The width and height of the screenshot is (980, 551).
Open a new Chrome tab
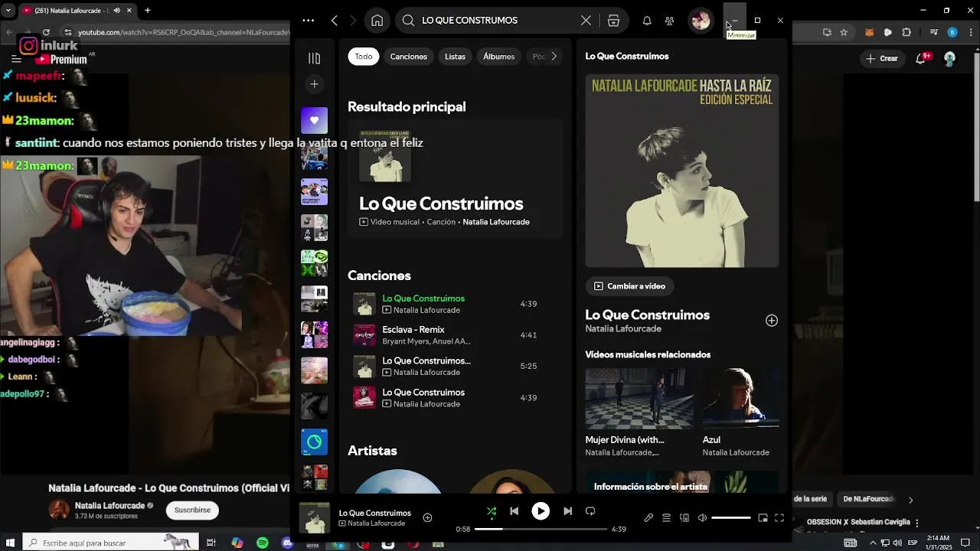pyautogui.click(x=147, y=11)
